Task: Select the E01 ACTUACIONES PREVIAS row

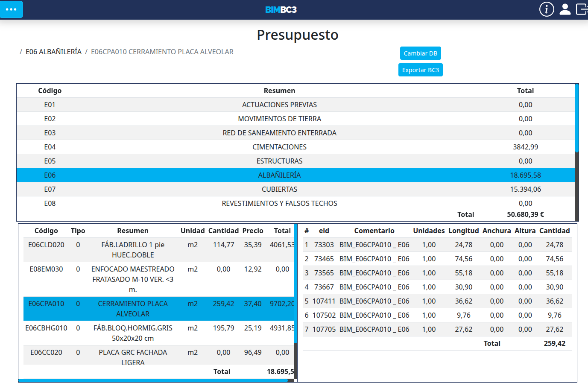Action: tap(279, 105)
